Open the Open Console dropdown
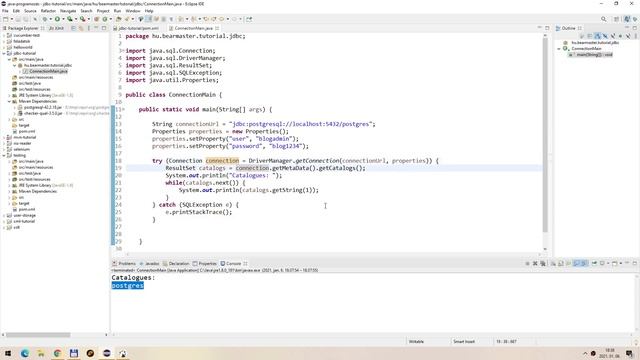Screen dimensions: 640x360 click(620, 263)
